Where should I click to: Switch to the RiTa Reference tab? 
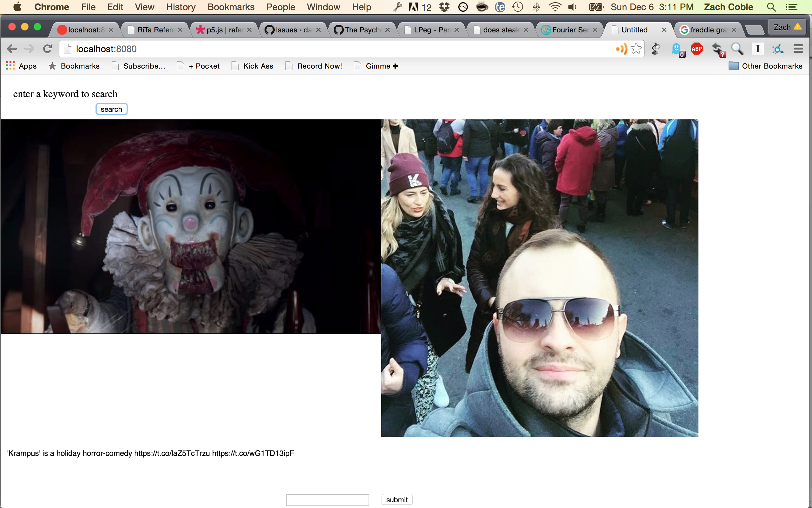(x=155, y=30)
